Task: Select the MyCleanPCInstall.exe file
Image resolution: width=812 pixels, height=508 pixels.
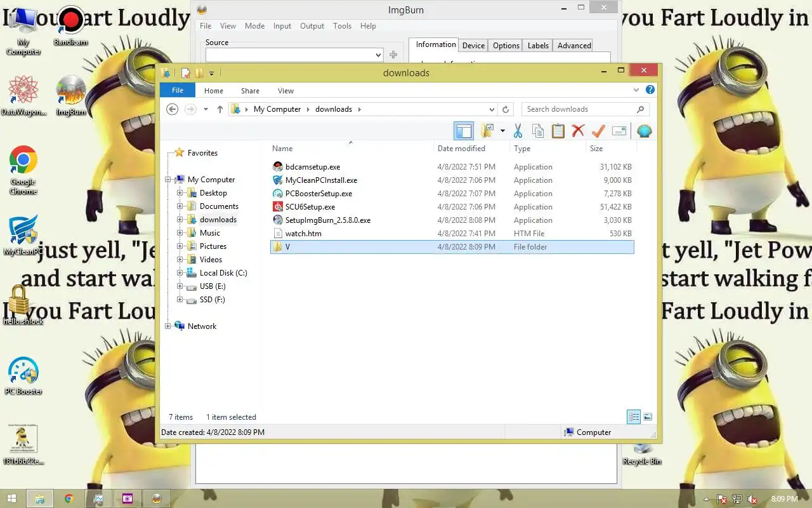Action: click(x=452, y=180)
